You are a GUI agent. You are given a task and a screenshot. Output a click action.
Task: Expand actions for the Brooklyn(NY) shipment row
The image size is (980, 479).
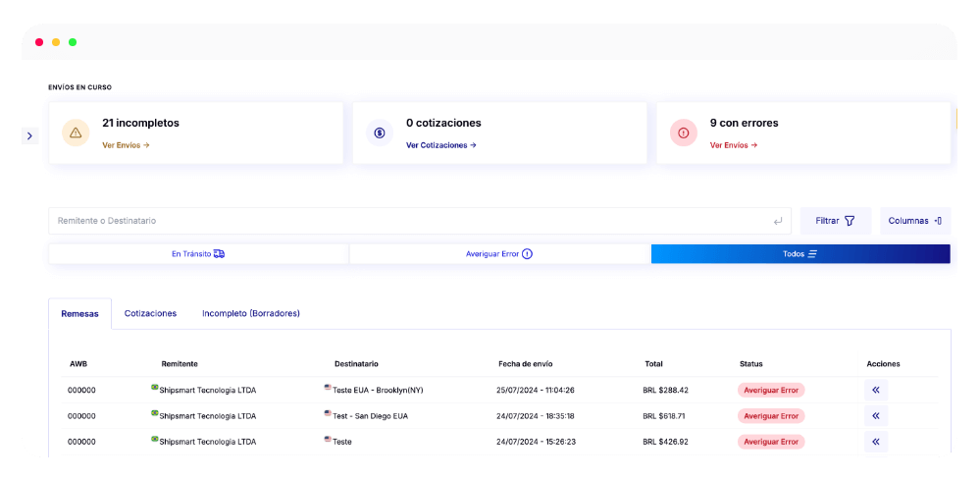tap(876, 390)
